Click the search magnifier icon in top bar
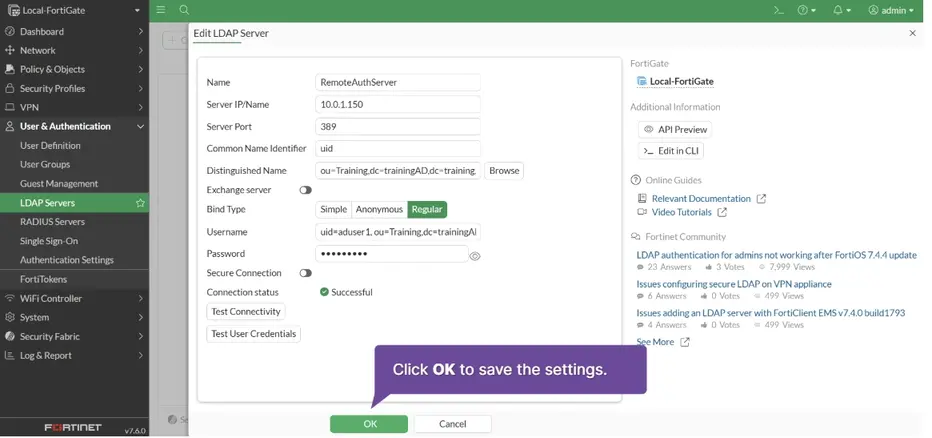Image resolution: width=932 pixels, height=438 pixels. [x=184, y=10]
